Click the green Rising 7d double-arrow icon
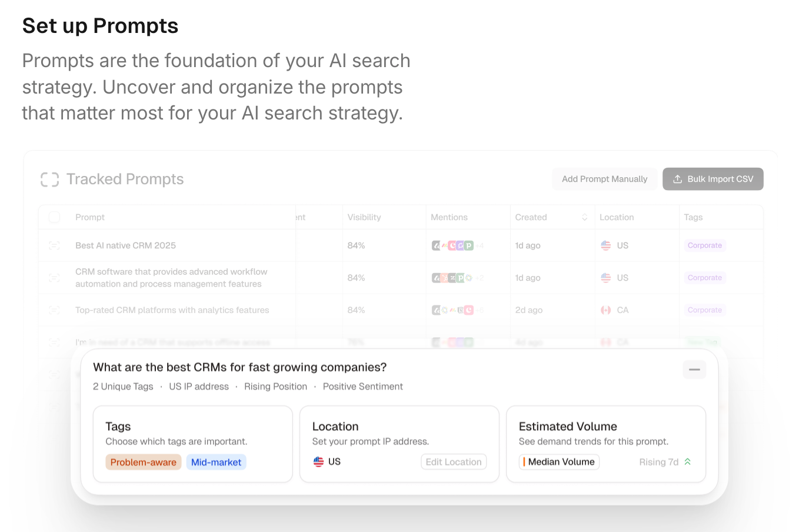 click(687, 462)
